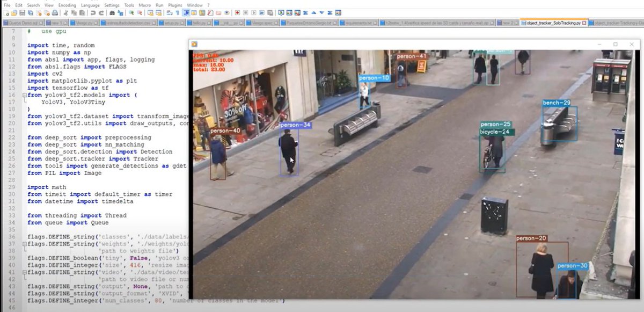Click the Print toolbar icon
This screenshot has height=312, width=644.
55,12
